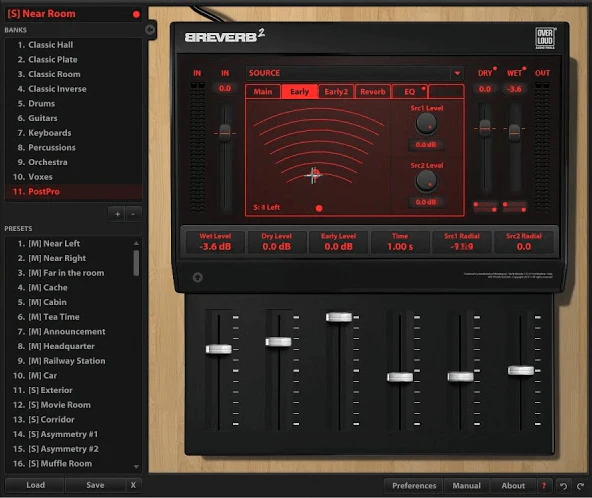The image size is (592, 498).
Task: Select the [M] Railway Station preset
Action: (69, 361)
